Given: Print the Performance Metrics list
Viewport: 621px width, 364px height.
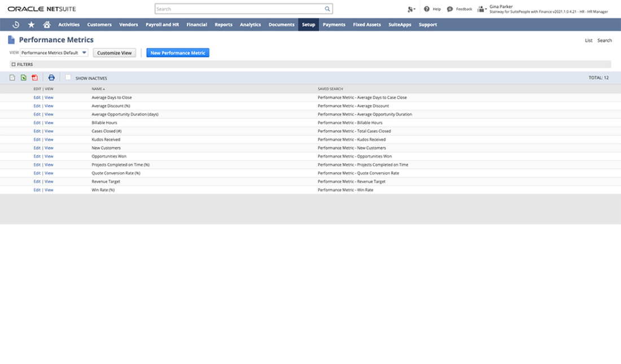Looking at the screenshot, I should (x=51, y=78).
